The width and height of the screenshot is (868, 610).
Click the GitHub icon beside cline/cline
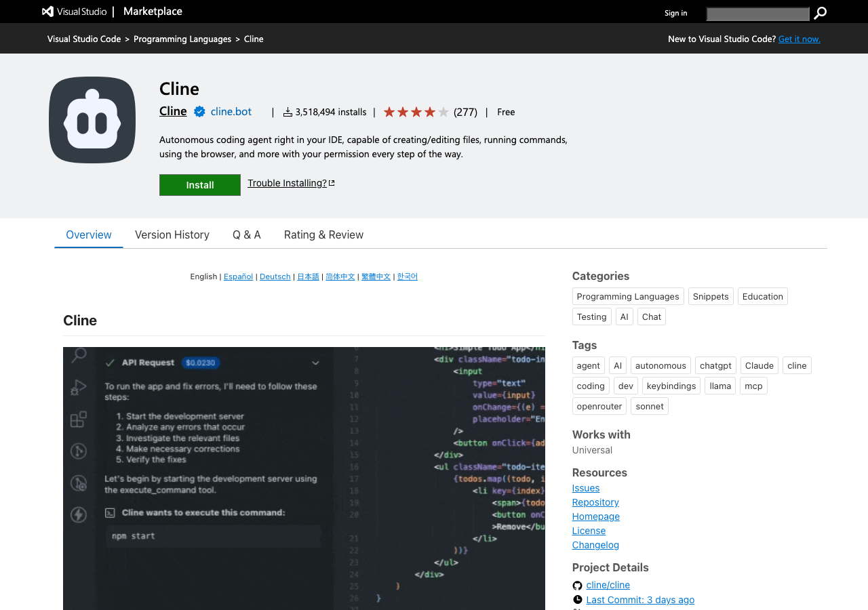577,586
